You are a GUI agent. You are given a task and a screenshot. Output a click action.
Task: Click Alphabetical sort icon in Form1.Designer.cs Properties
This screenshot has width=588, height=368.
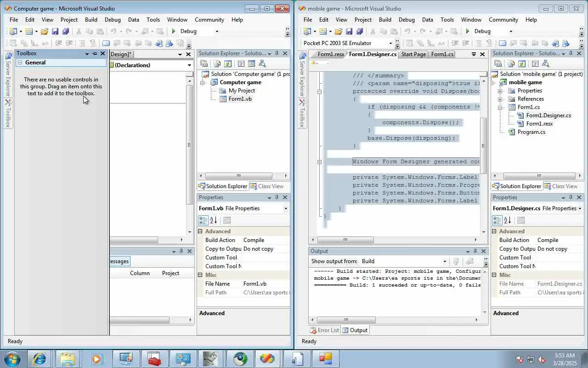click(x=507, y=220)
